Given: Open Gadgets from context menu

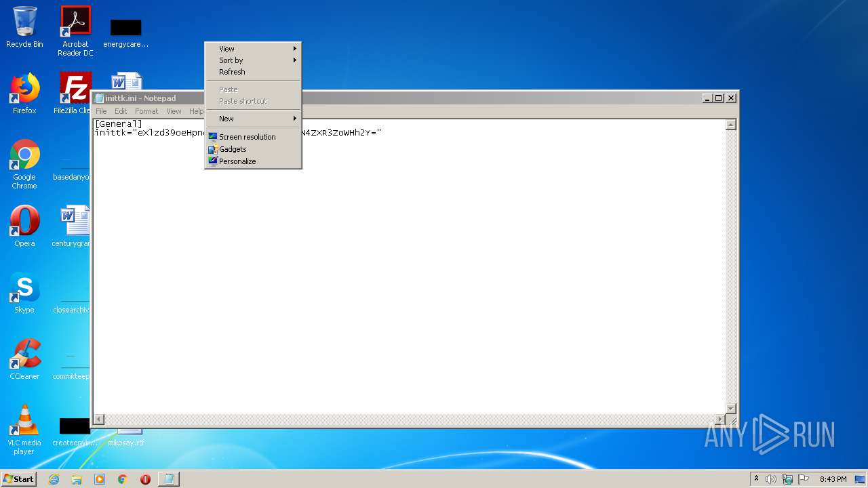Looking at the screenshot, I should [x=253, y=149].
